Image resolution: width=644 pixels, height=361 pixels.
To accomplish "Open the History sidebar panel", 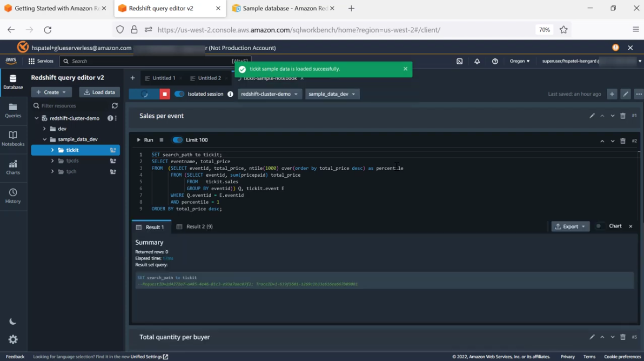I will (13, 196).
